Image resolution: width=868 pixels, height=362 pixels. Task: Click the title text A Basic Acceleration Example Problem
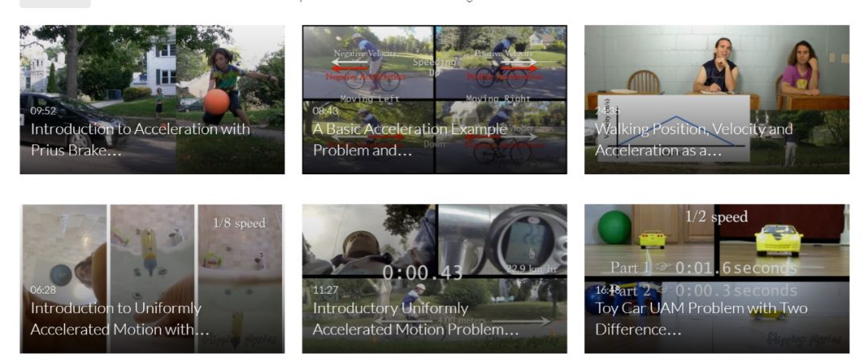pos(410,140)
